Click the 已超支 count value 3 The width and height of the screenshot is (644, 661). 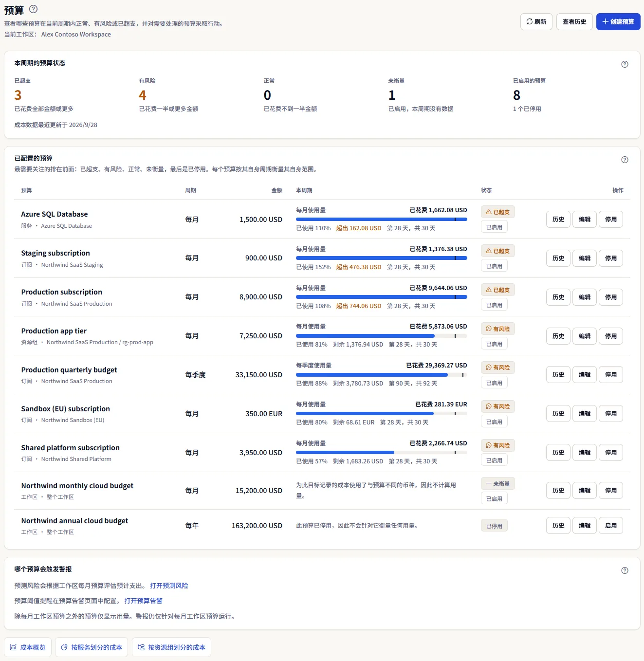pos(18,95)
